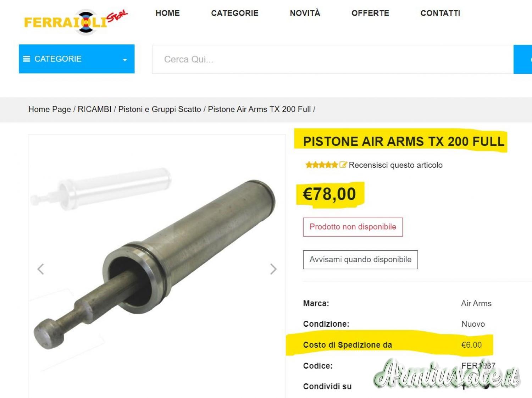532x398 pixels.
Task: Open 'Pistoni e Gruppi Scatto' breadcrumb
Action: click(160, 109)
